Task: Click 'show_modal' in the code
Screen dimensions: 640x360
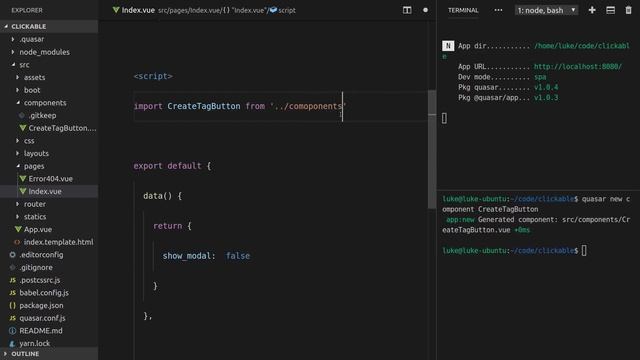Action: pyautogui.click(x=186, y=256)
